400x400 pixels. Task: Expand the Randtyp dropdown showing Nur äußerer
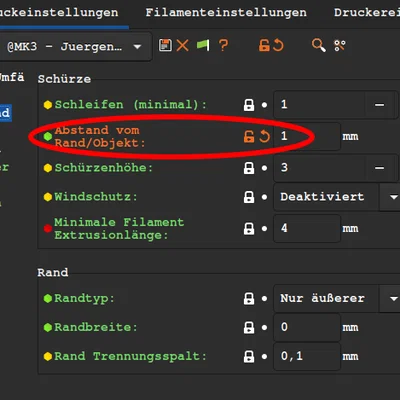coord(337,298)
